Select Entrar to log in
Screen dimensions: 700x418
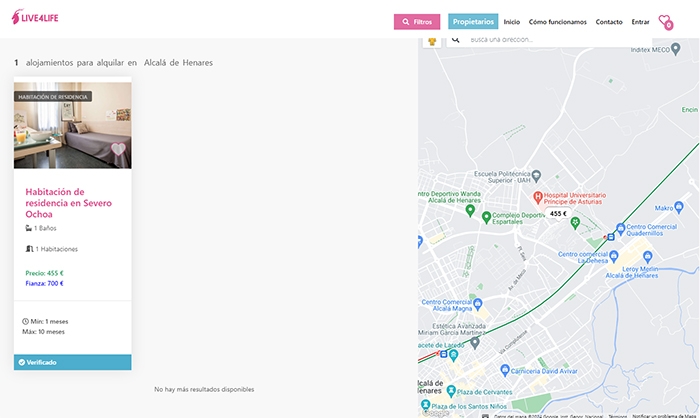(x=640, y=22)
